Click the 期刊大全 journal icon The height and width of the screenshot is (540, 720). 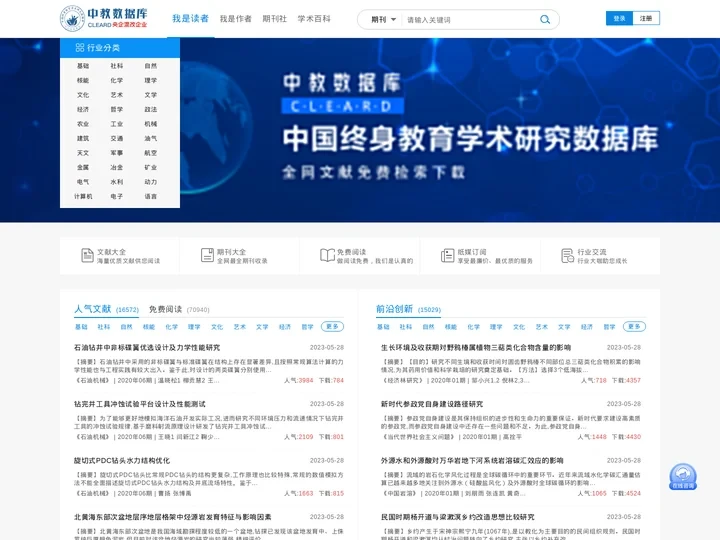click(208, 255)
